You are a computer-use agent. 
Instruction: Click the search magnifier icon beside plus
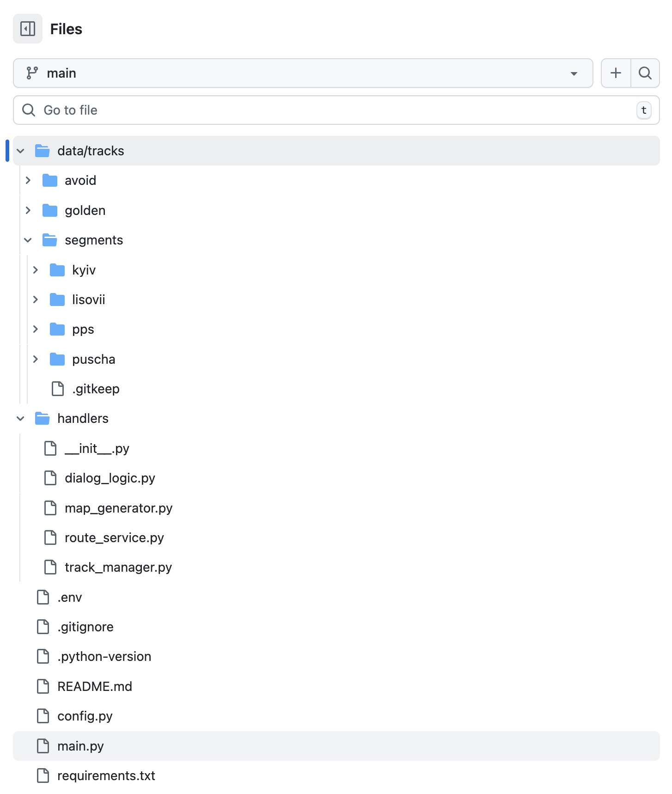645,73
